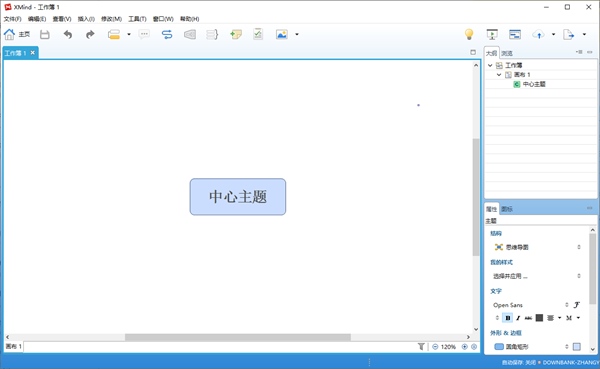Open 选择并应用 style dropdown
The height and width of the screenshot is (369, 600).
click(x=537, y=276)
